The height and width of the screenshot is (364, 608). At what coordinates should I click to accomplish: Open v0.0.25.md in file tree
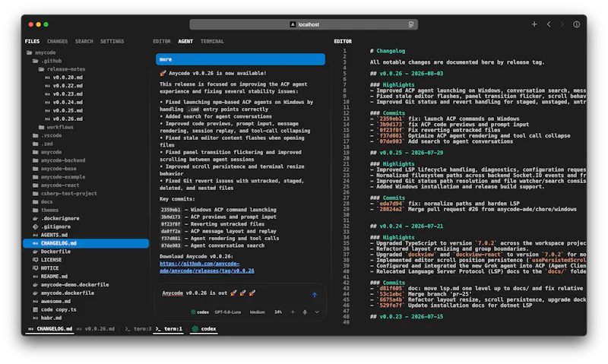64,110
